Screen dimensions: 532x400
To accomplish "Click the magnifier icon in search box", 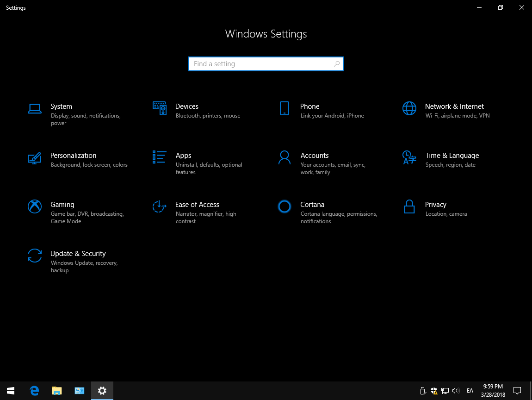I will point(337,64).
